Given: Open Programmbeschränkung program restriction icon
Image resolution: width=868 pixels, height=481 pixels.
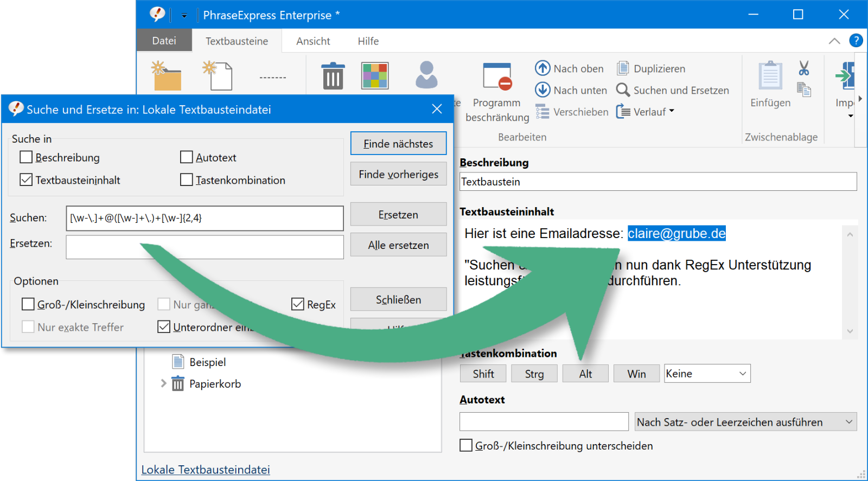Looking at the screenshot, I should click(497, 76).
